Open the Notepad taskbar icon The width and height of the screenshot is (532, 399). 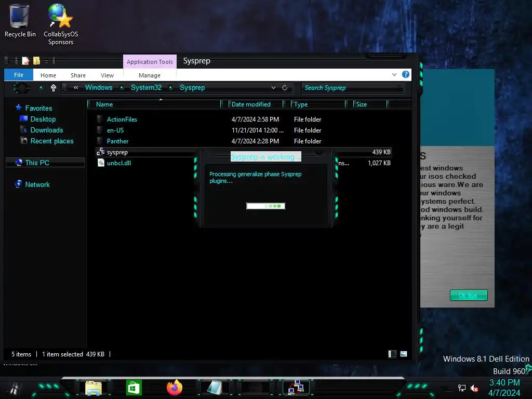pos(215,388)
